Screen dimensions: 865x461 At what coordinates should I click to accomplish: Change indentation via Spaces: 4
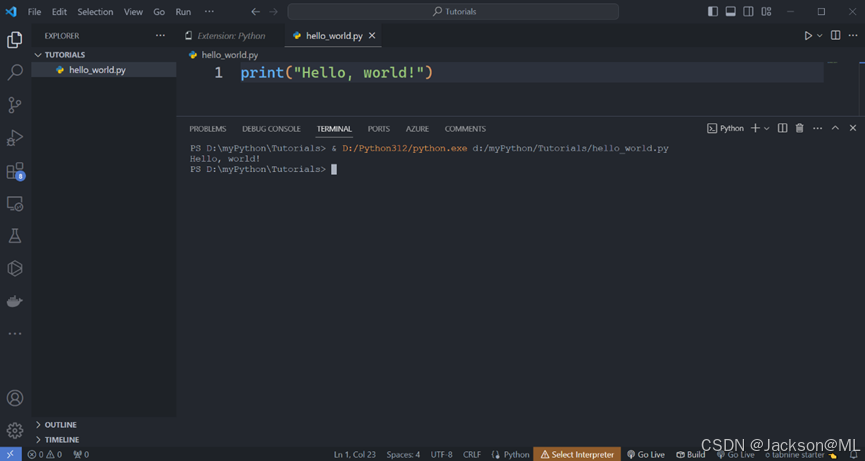click(x=403, y=454)
